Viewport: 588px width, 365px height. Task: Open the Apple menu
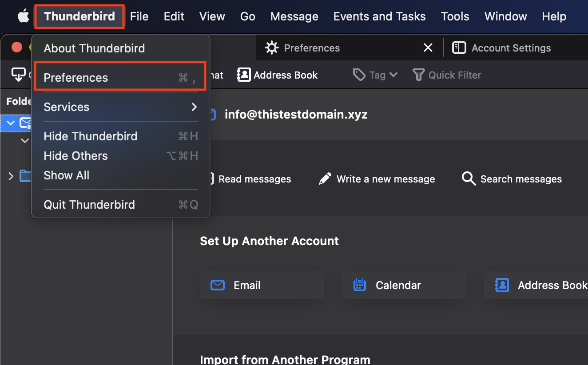[x=23, y=17]
